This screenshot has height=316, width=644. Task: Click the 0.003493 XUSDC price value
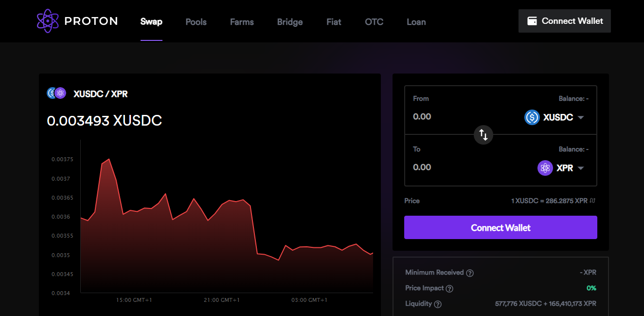coord(105,121)
